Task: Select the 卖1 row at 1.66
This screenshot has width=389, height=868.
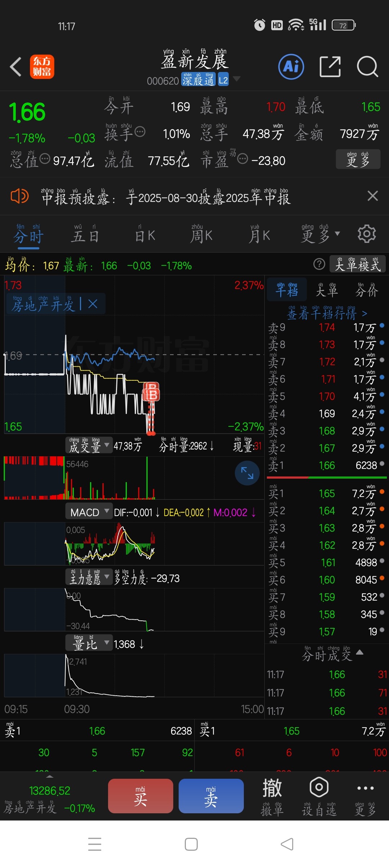Action: click(x=326, y=466)
